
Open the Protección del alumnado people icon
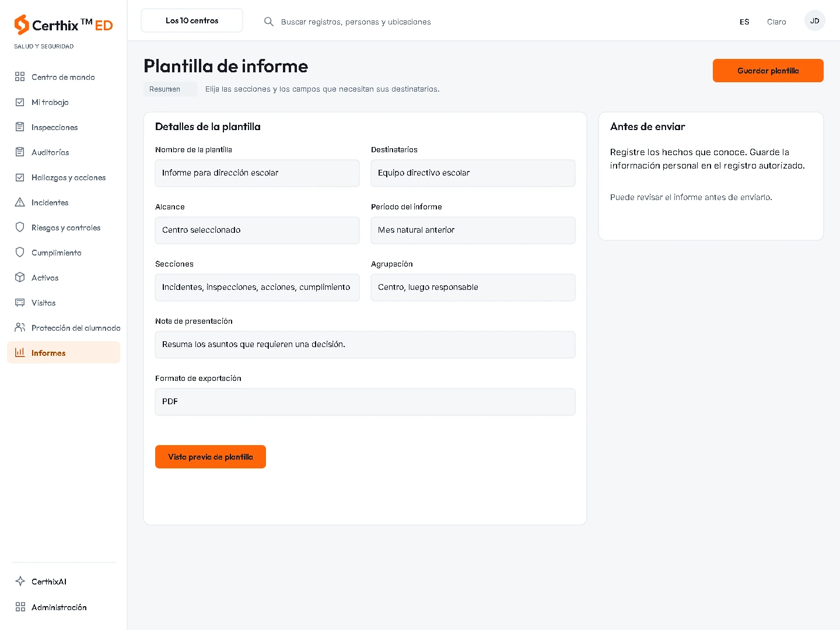click(x=20, y=328)
